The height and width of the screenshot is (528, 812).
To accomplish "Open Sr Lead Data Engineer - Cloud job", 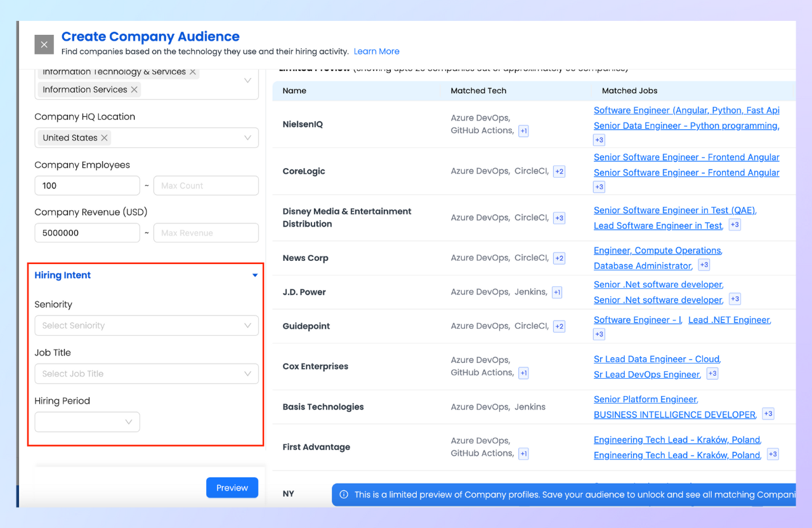I will (657, 359).
